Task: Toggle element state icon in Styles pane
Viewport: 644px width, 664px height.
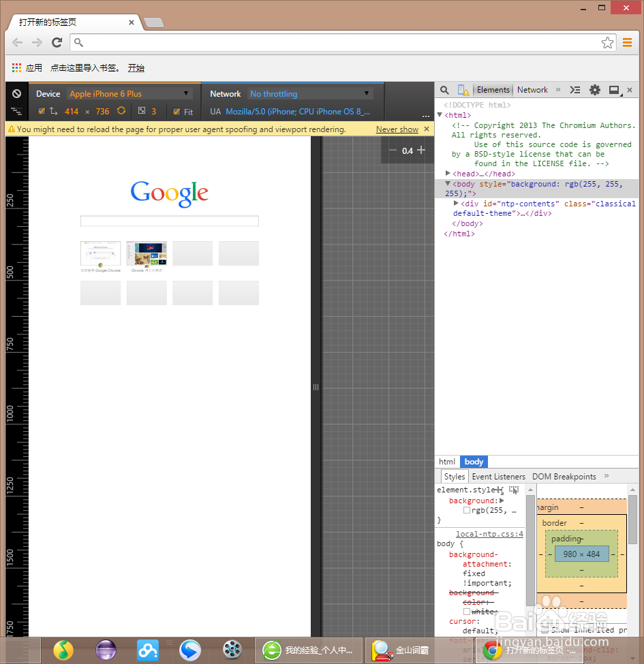Action: (514, 490)
